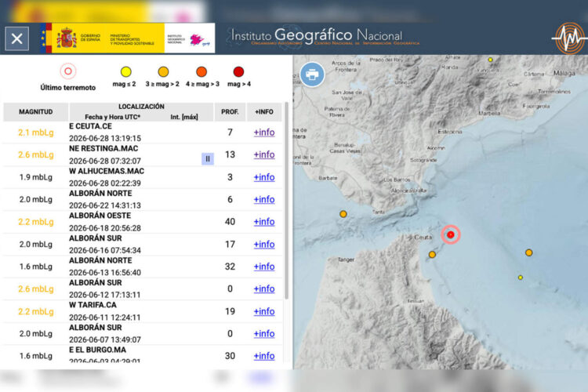Viewport: 588px width, 392px height.
Task: Click the 1.9 mbLg magnitude value
Action: tap(36, 177)
